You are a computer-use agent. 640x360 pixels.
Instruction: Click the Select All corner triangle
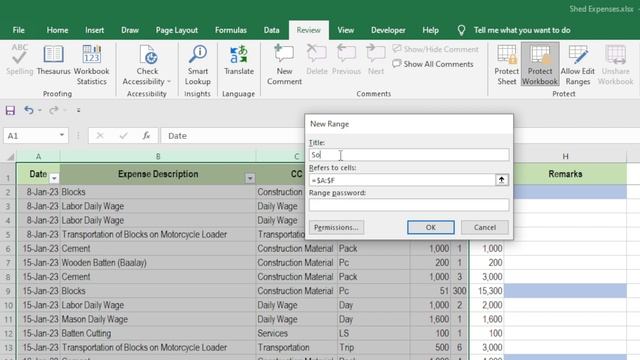[x=10, y=157]
